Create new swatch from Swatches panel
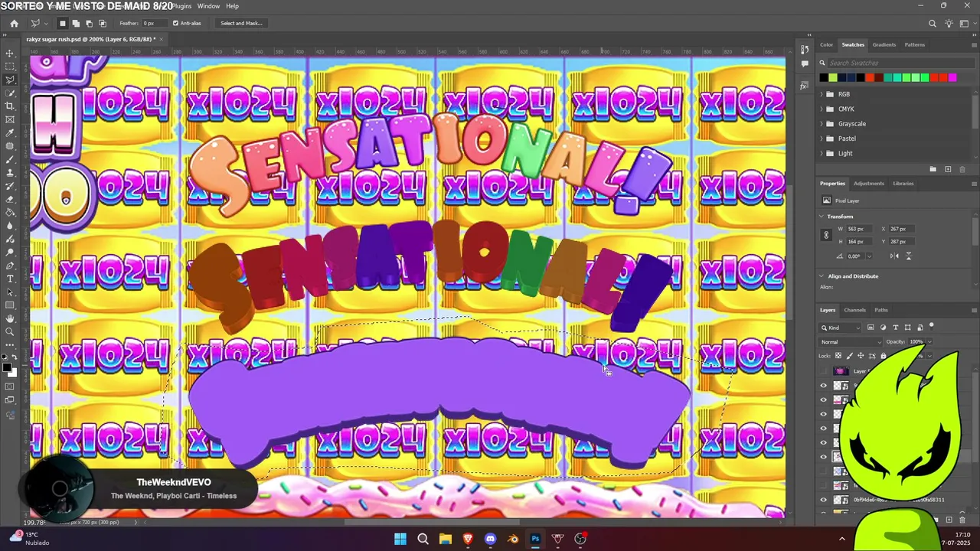This screenshot has height=551, width=980. point(948,169)
